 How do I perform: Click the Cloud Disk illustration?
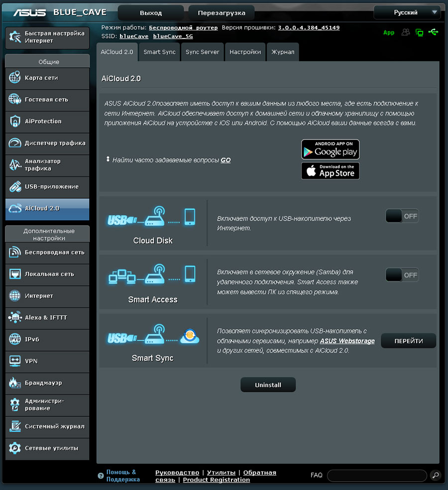(x=151, y=216)
